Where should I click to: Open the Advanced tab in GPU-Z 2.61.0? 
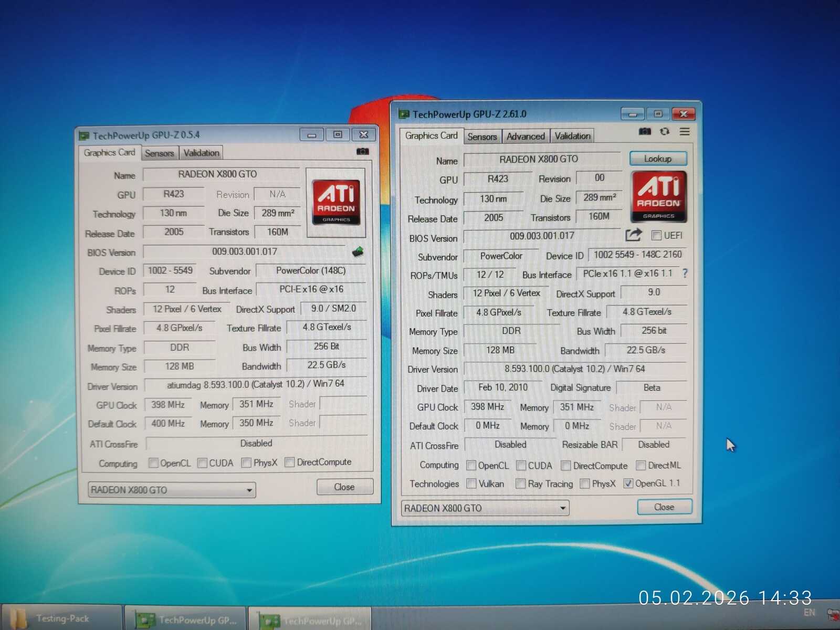tap(526, 136)
